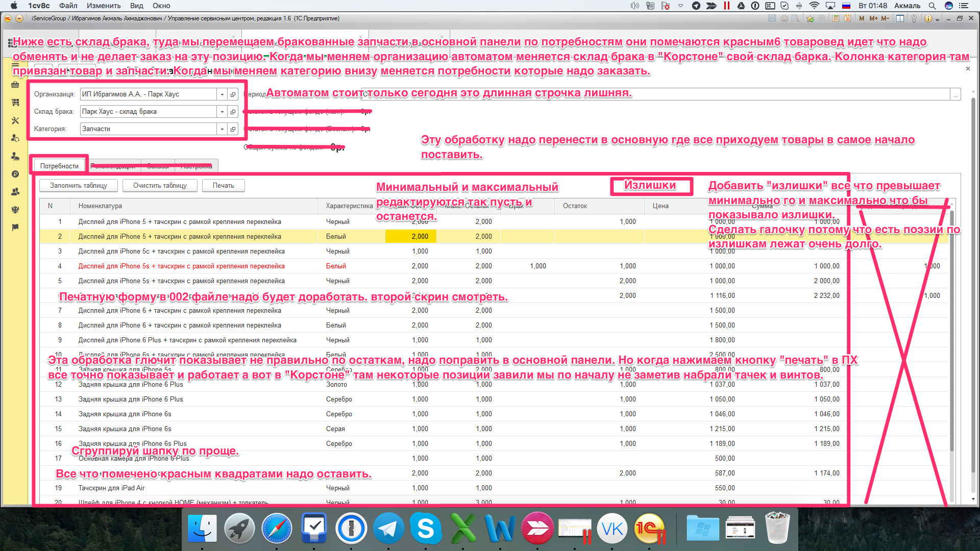Click the Заполнить таблицу button
This screenshot has width=980, height=551.
point(79,186)
